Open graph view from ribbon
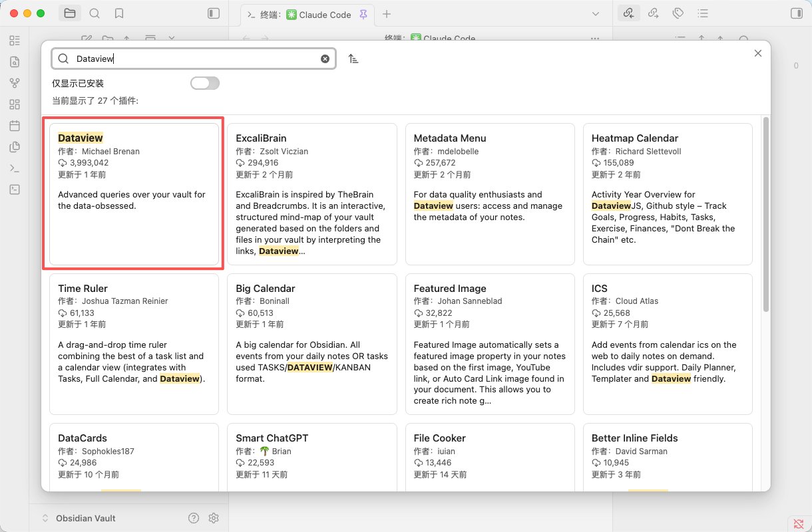This screenshot has width=812, height=532. pos(15,83)
